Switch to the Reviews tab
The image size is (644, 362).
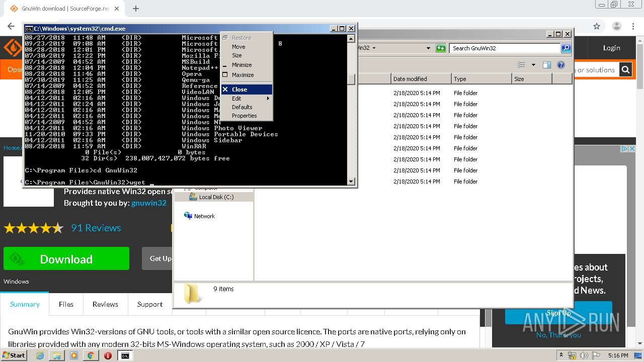(105, 304)
